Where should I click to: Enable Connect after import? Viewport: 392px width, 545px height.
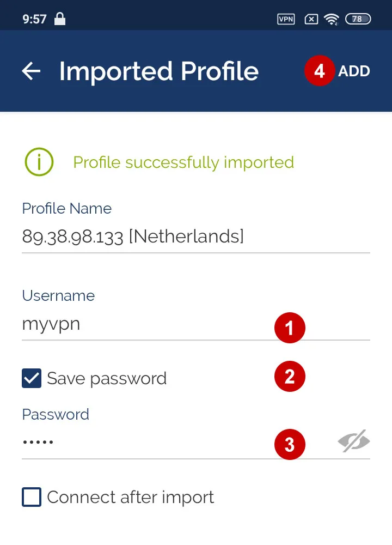pos(31,496)
